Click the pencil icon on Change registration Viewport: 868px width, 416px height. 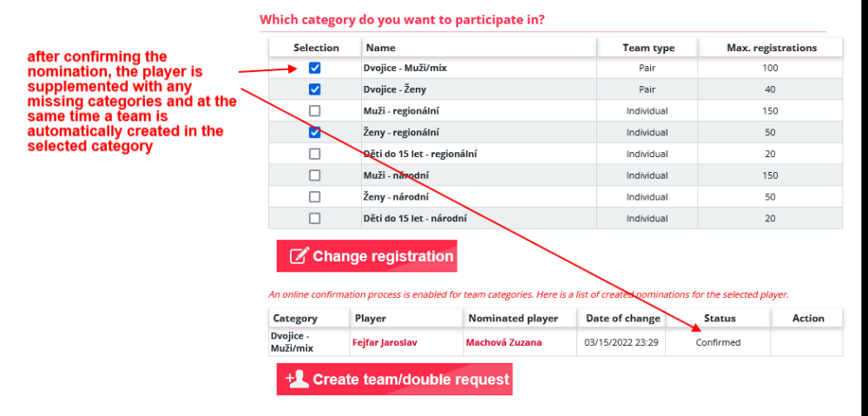tap(299, 256)
